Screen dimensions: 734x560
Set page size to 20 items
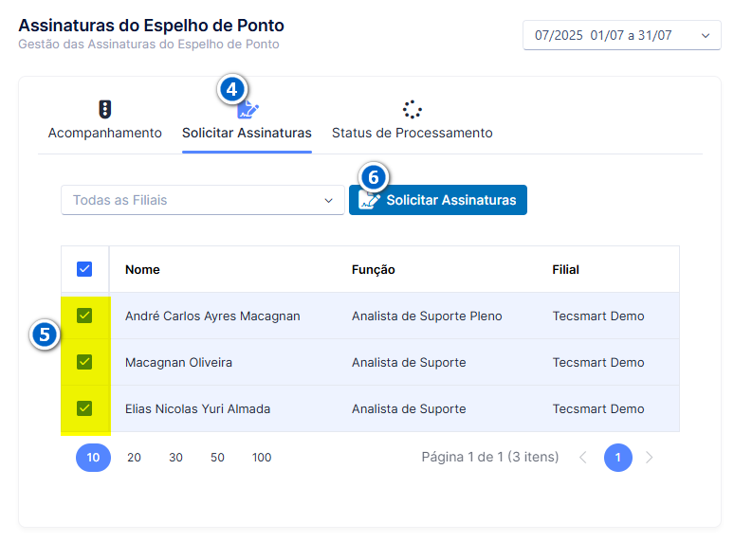pos(134,457)
